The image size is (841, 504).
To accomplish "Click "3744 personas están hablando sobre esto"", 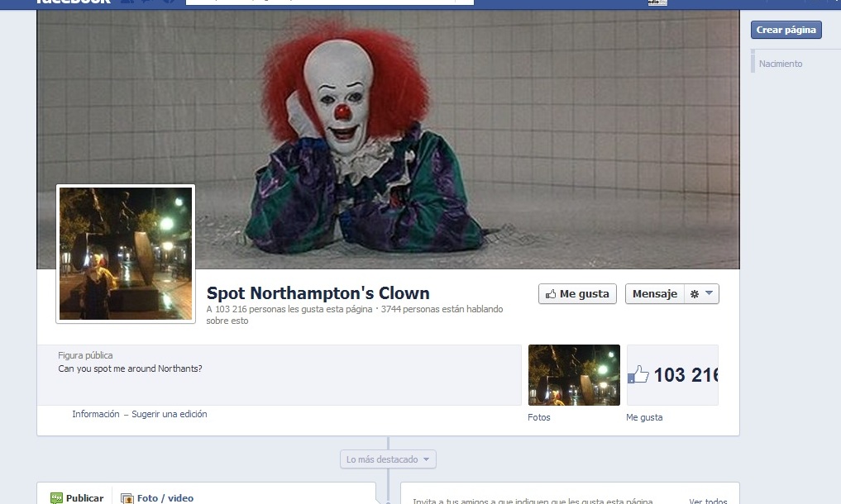I will click(355, 315).
